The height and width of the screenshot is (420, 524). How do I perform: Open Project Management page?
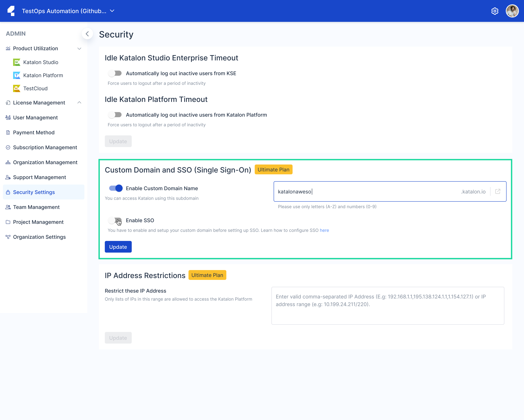[38, 222]
